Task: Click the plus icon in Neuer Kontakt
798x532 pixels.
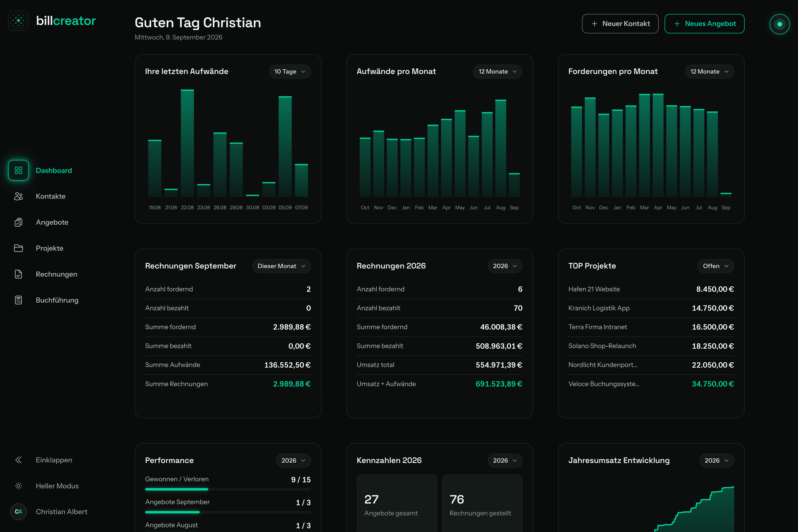Action: pyautogui.click(x=594, y=24)
